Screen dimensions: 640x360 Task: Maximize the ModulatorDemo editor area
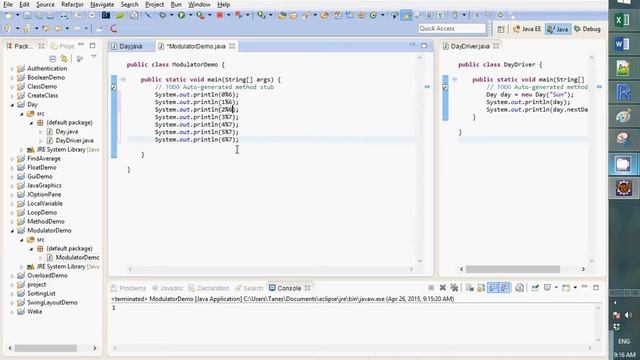click(x=424, y=46)
